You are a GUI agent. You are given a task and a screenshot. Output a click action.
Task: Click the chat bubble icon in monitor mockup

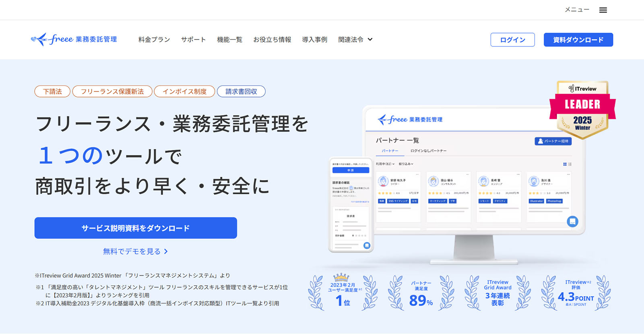coord(572,221)
